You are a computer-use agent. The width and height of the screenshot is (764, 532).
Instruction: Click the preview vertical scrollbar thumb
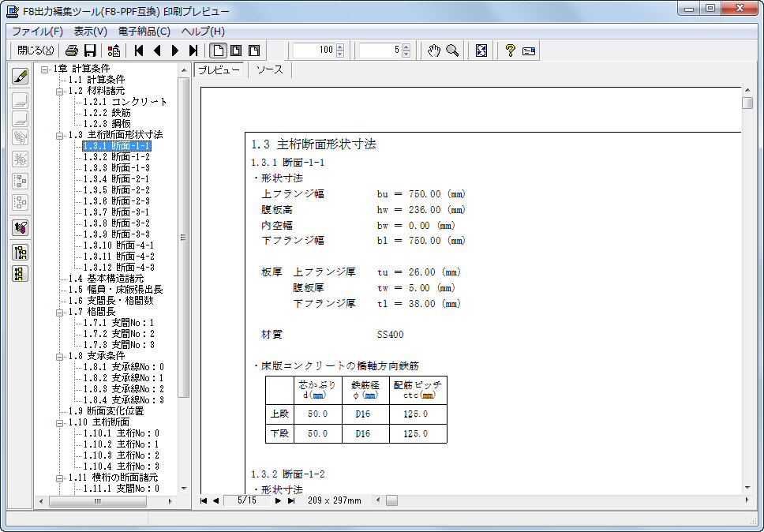coord(747,103)
